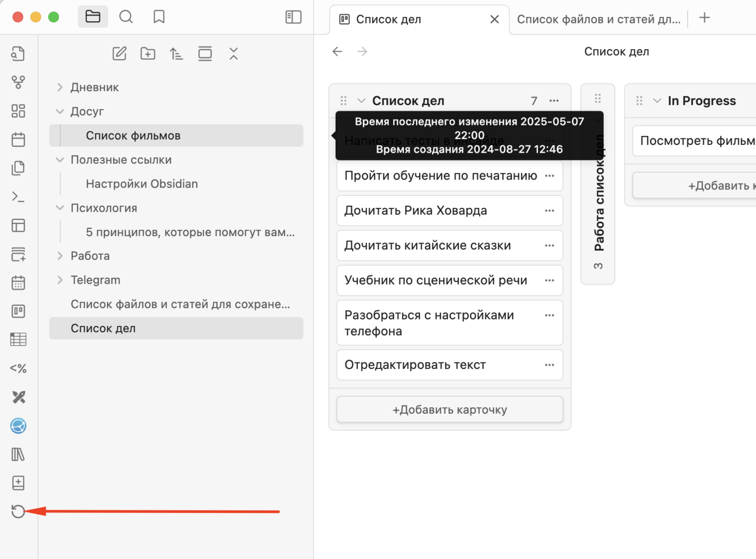Click the circular arrow icon in ribbon

coord(18,511)
